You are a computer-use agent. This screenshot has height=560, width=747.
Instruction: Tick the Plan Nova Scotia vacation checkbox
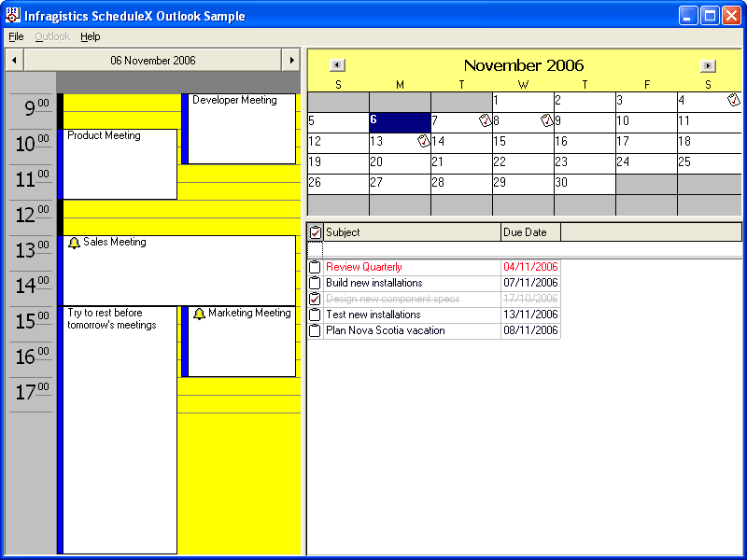(315, 330)
